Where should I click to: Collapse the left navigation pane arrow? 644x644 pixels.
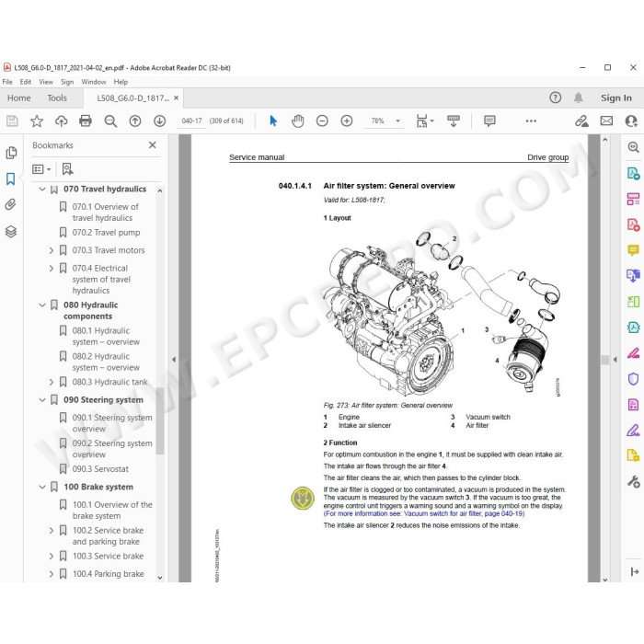coord(174,360)
